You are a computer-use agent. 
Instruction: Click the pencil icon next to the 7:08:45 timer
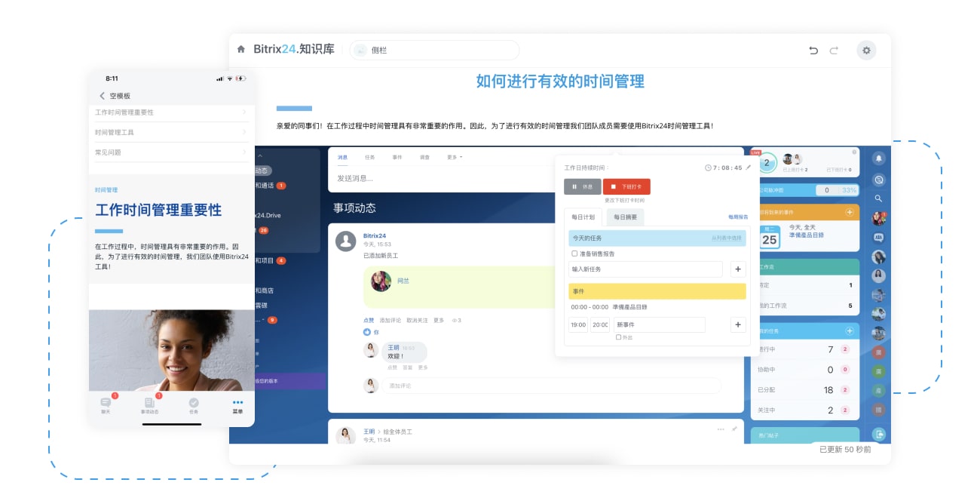(749, 168)
